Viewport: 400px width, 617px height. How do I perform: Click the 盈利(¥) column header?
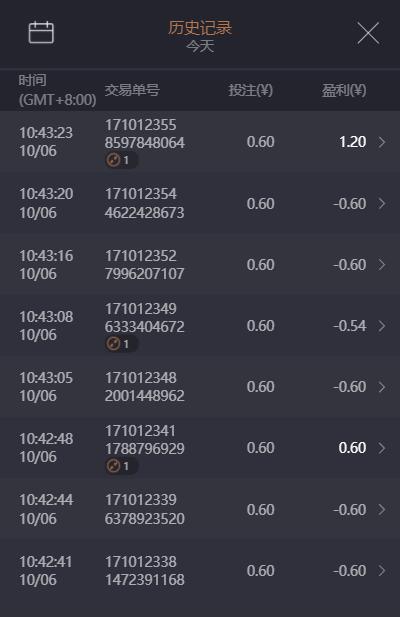[344, 91]
